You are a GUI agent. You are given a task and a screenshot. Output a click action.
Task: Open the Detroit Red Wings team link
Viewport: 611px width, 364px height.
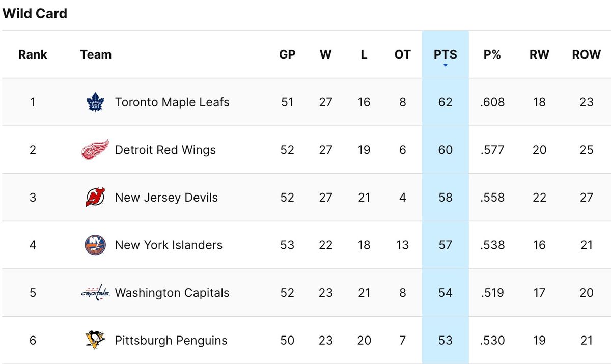[165, 150]
